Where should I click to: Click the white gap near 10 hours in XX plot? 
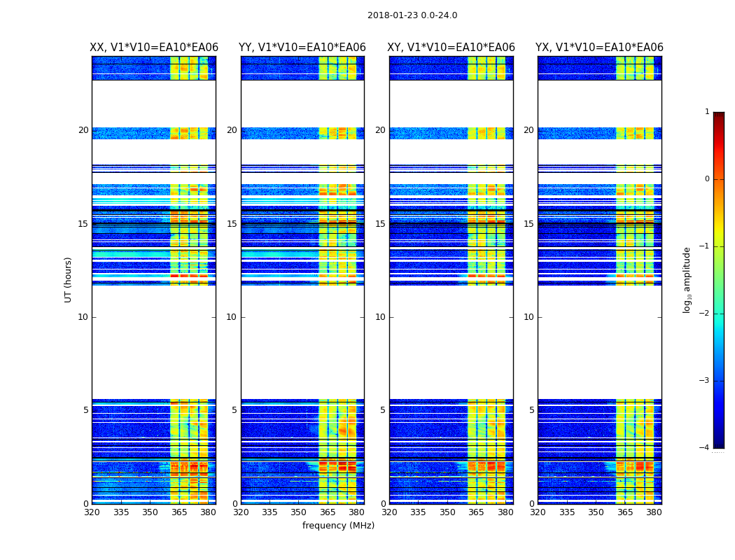click(154, 342)
